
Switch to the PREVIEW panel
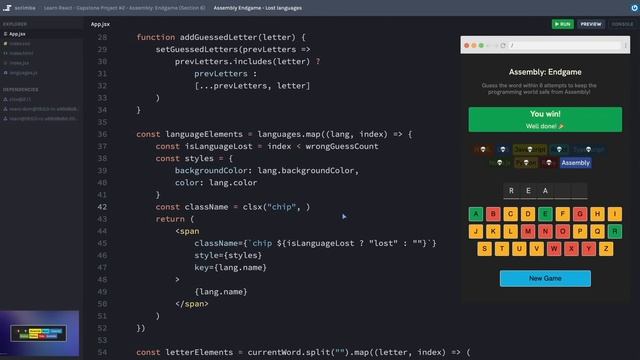591,24
